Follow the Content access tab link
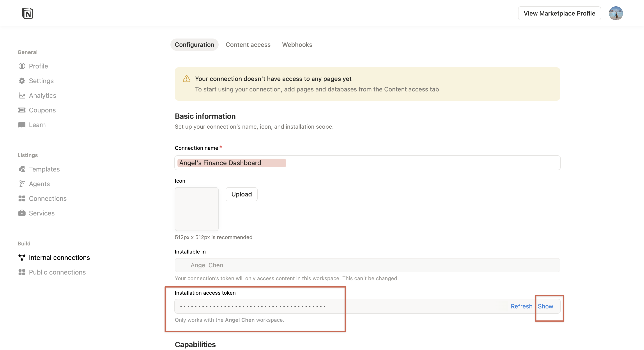Image resolution: width=644 pixels, height=350 pixels. coord(411,89)
